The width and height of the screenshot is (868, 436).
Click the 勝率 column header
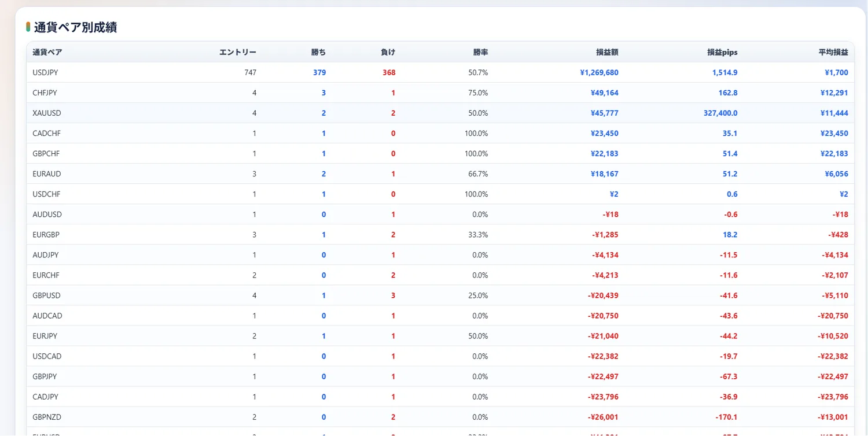[x=481, y=52]
